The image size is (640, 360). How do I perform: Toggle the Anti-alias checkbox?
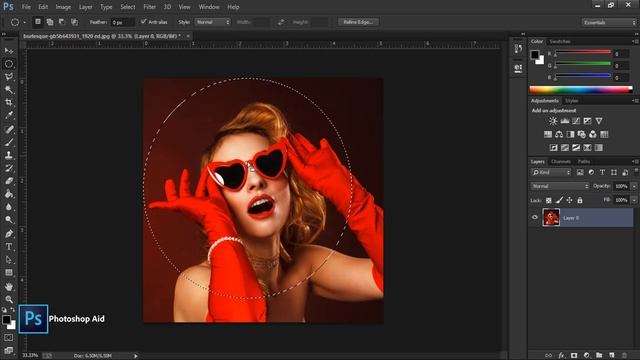144,22
